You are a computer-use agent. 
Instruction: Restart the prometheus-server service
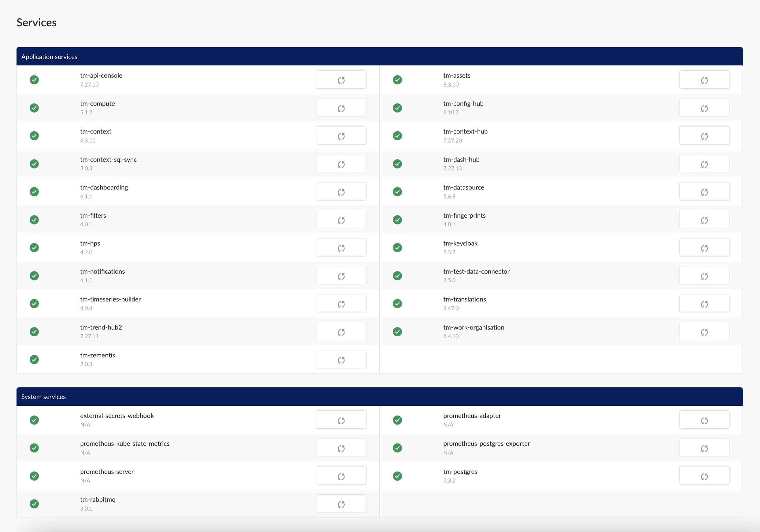341,476
